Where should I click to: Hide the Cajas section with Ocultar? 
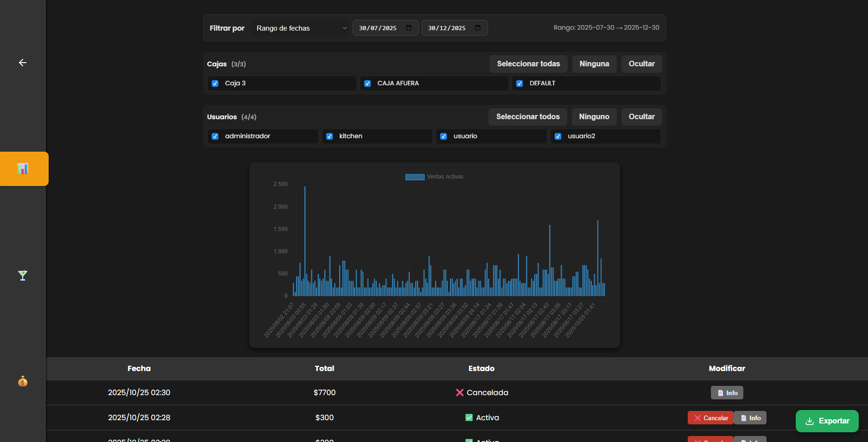pyautogui.click(x=641, y=64)
